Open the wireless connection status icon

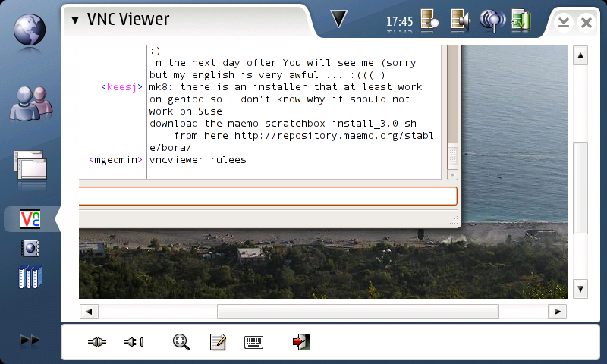pyautogui.click(x=492, y=20)
